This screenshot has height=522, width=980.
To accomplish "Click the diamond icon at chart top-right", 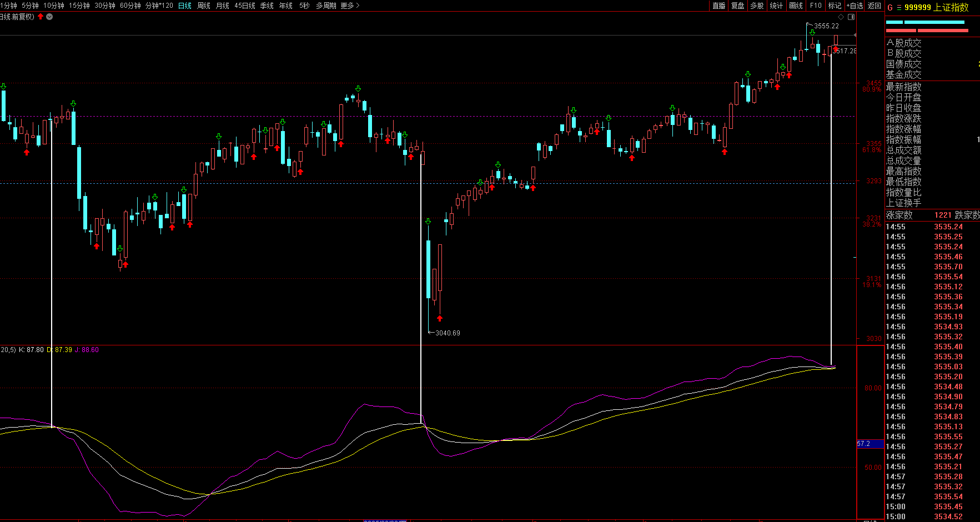I will tap(841, 17).
